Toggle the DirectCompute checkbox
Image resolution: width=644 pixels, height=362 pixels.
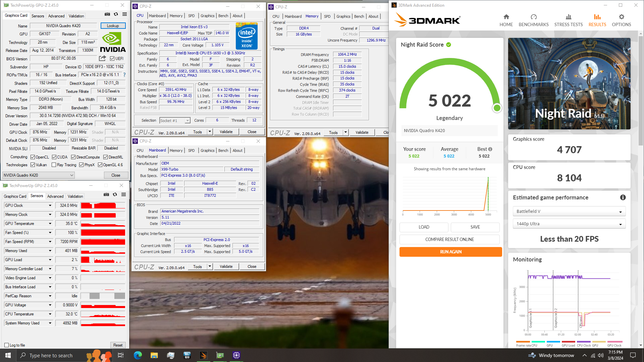point(73,157)
